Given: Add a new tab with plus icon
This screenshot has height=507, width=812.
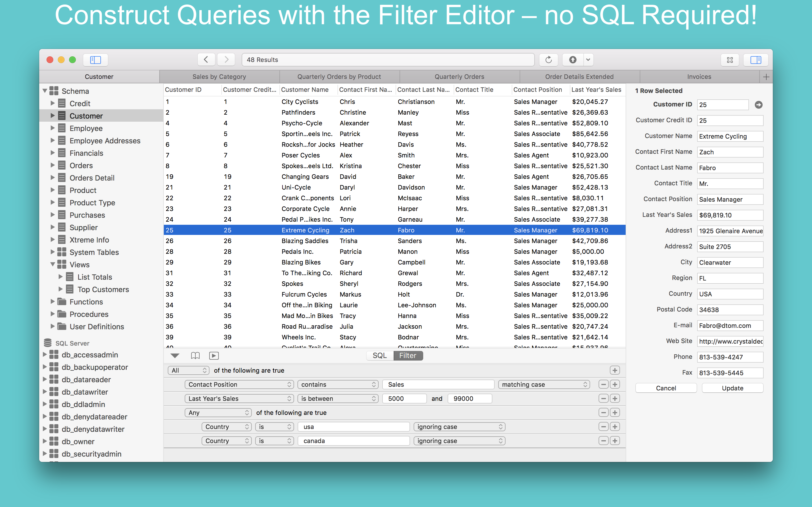Looking at the screenshot, I should [x=766, y=77].
